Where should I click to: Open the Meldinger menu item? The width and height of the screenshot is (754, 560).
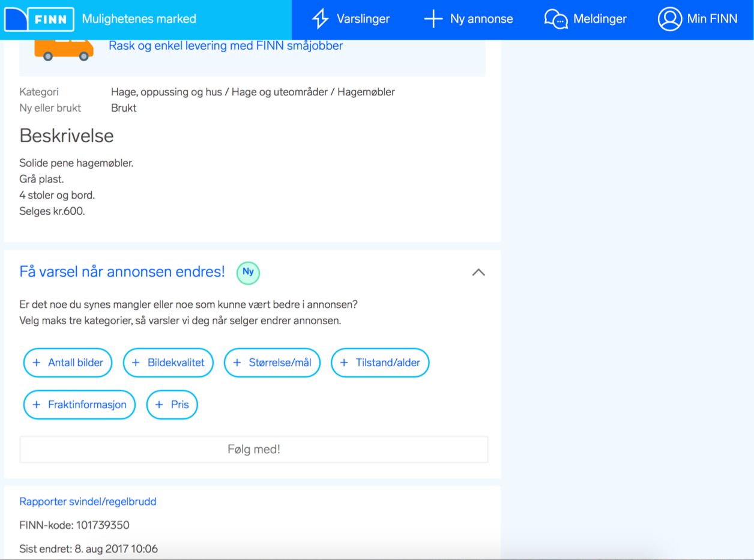[585, 19]
